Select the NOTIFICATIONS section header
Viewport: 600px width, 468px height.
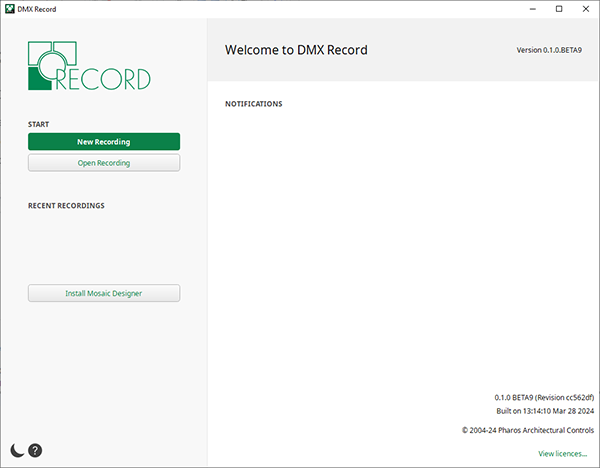point(253,104)
